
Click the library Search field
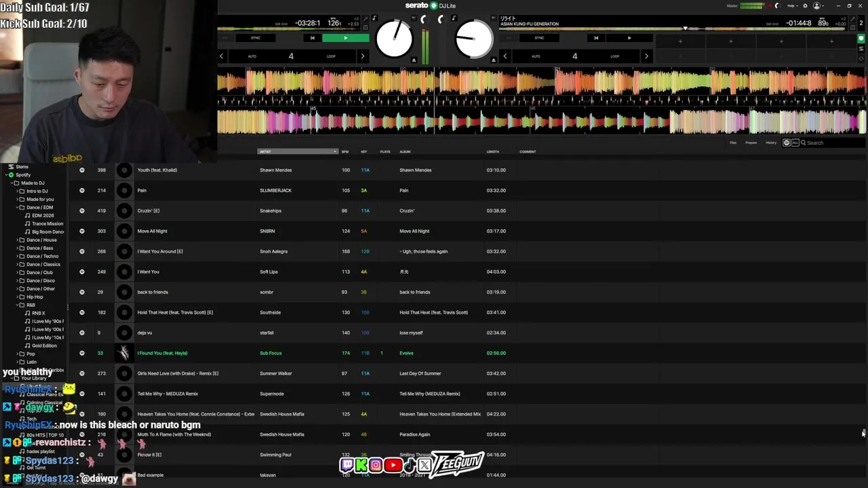pyautogui.click(x=834, y=142)
